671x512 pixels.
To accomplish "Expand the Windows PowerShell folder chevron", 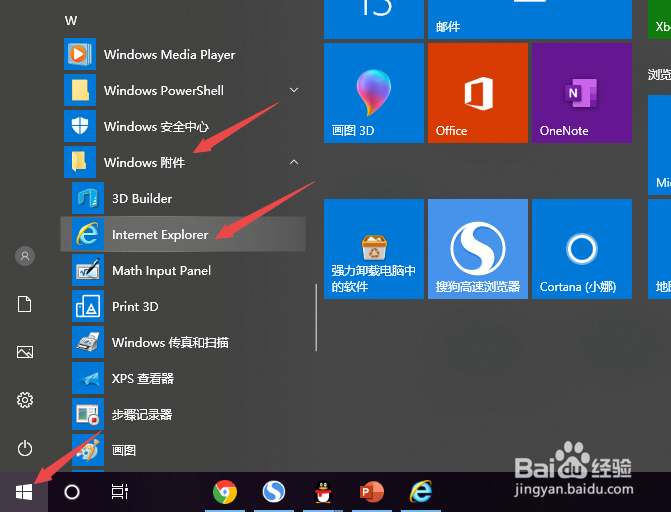I will coord(294,90).
